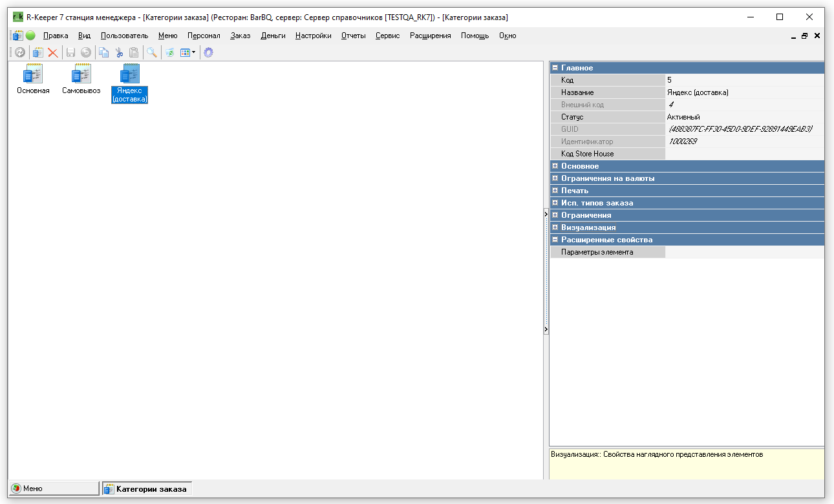Open the Сервис menu

[387, 36]
